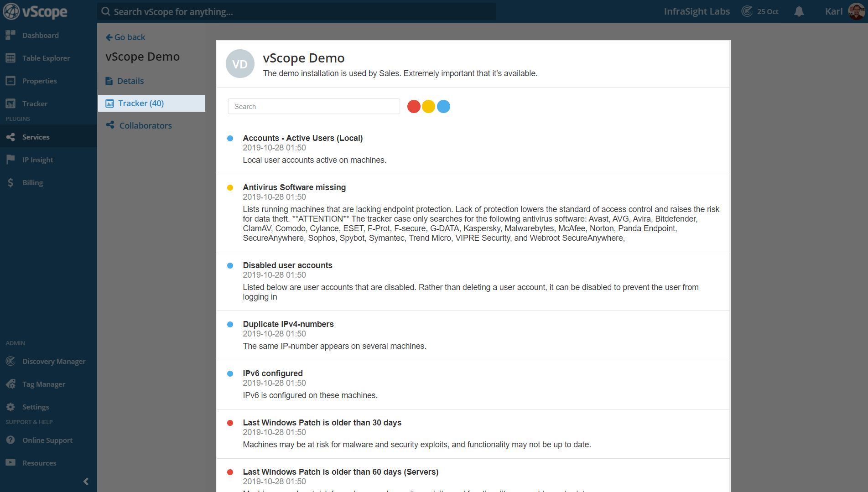Image resolution: width=868 pixels, height=492 pixels.
Task: Collapse the sidebar with chevron arrow
Action: [x=86, y=482]
